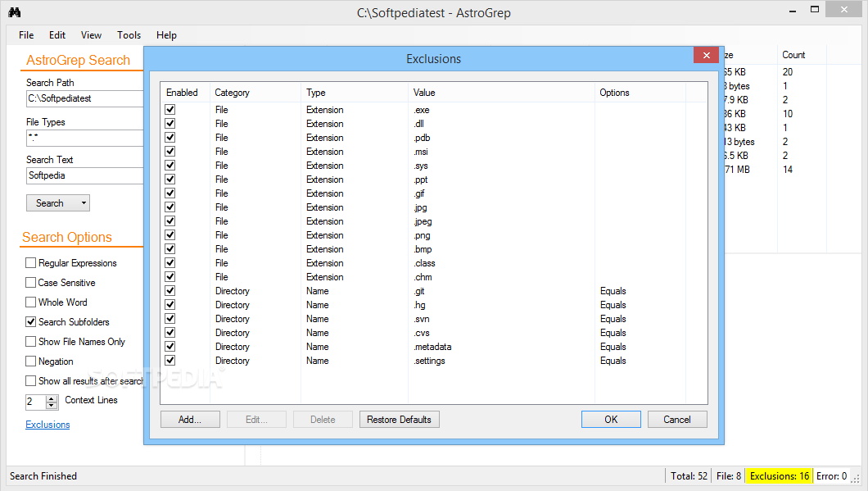Cancel the Exclusions dialog
The width and height of the screenshot is (868, 491).
pos(677,420)
